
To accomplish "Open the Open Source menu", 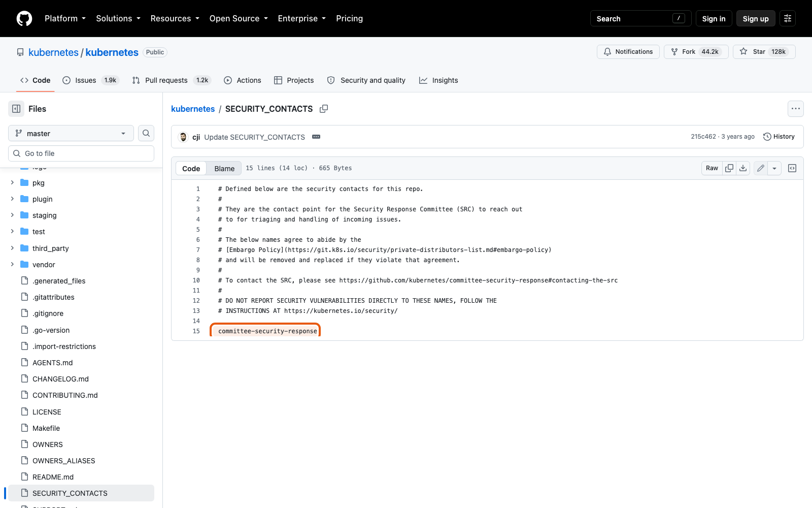I will point(239,18).
